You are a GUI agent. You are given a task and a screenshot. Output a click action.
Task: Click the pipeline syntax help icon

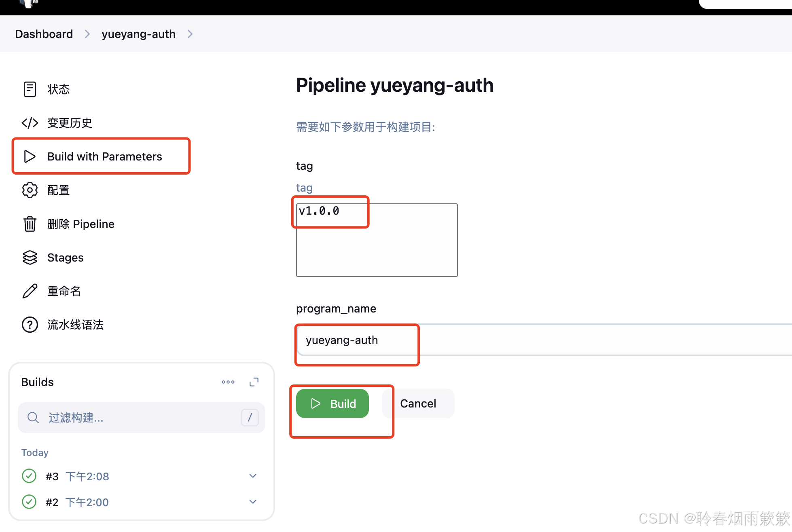(30, 325)
